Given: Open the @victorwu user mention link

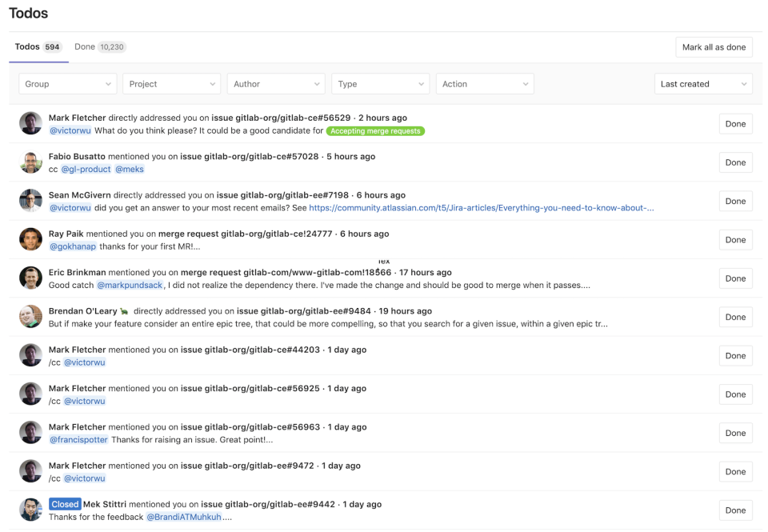Looking at the screenshot, I should tap(71, 130).
